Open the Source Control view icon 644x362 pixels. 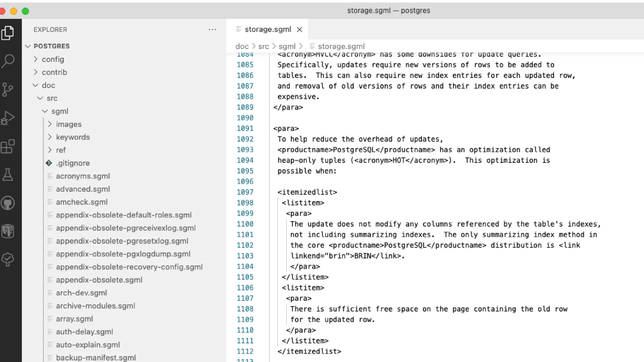(x=8, y=90)
